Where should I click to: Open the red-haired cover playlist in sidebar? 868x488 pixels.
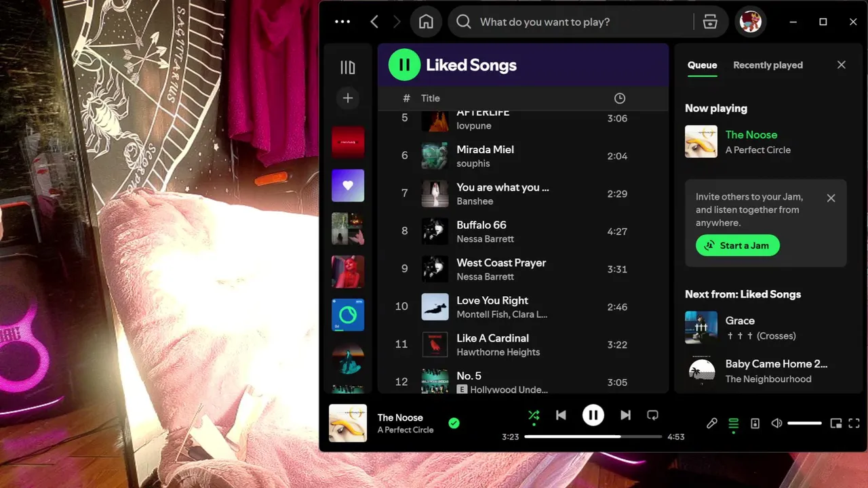(x=348, y=272)
